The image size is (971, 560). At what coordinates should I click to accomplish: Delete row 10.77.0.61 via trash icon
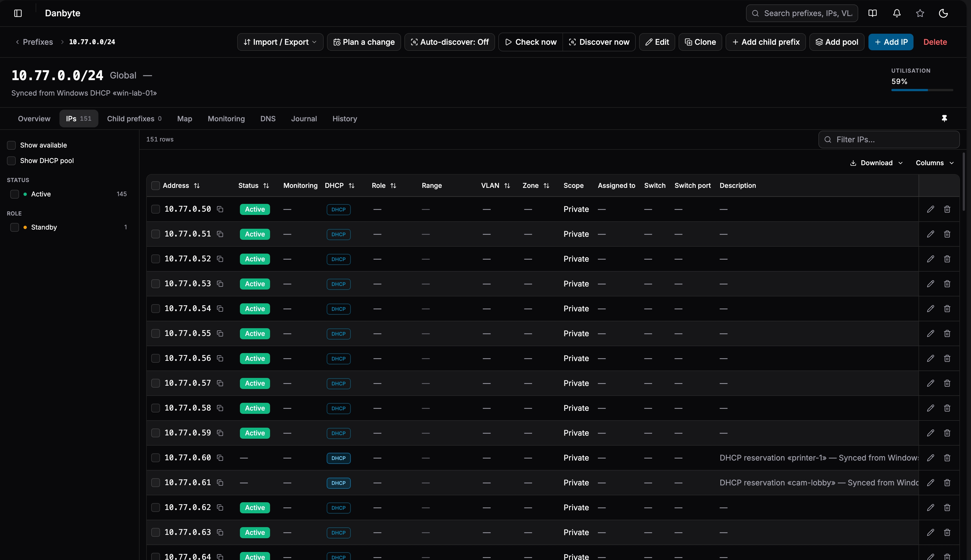coord(947,483)
